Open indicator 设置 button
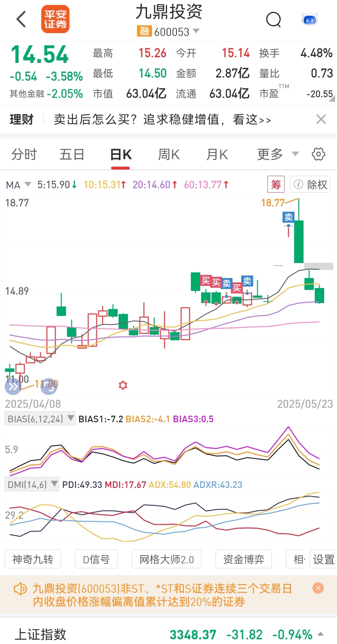 [324, 559]
